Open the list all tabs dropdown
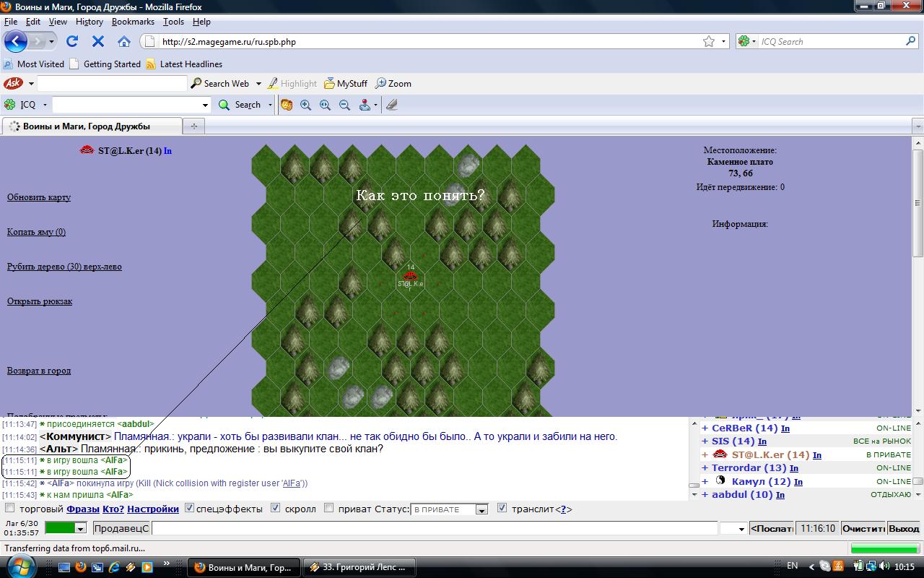Image resolution: width=924 pixels, height=578 pixels. click(x=918, y=126)
